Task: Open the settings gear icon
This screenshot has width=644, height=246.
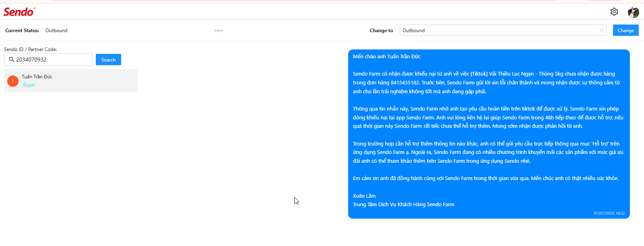Action: [614, 12]
